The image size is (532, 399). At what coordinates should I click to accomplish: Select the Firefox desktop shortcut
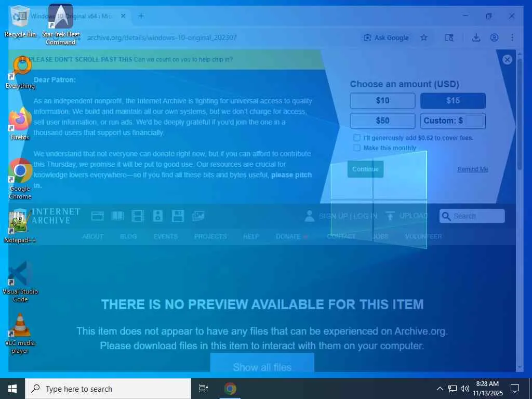pos(20,124)
